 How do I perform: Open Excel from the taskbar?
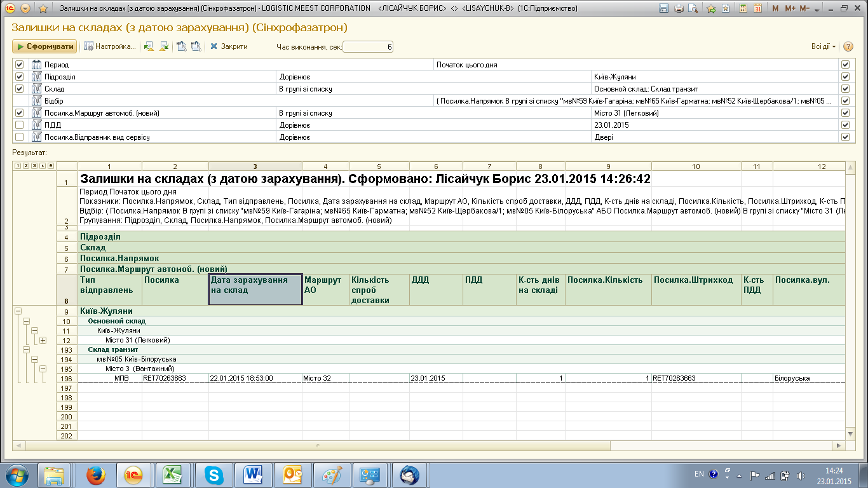[172, 475]
